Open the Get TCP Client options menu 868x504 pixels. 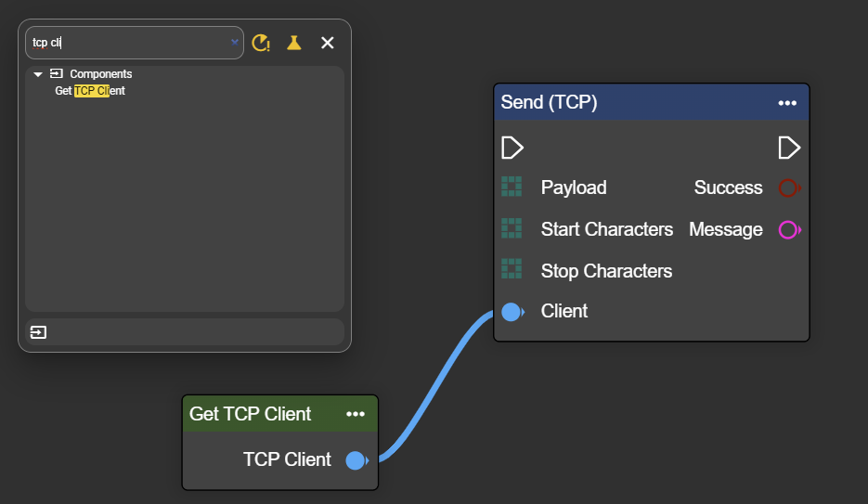click(x=356, y=414)
